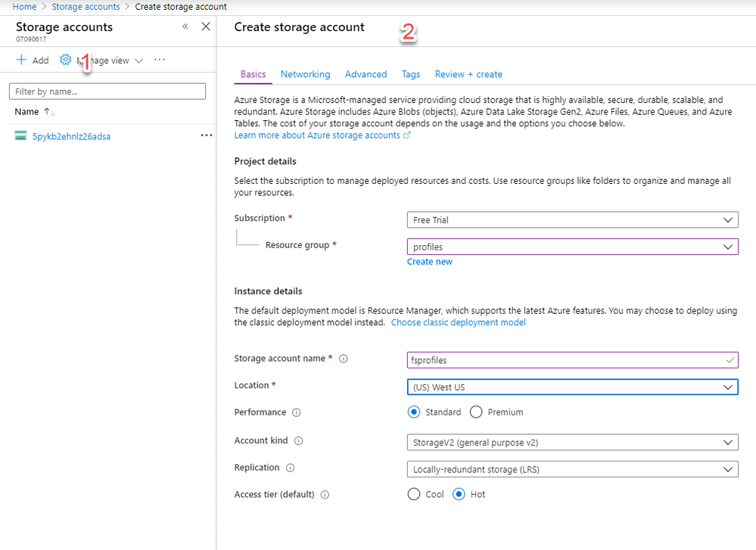Click the Add plus icon
Image resolution: width=756 pixels, height=550 pixels.
click(21, 60)
